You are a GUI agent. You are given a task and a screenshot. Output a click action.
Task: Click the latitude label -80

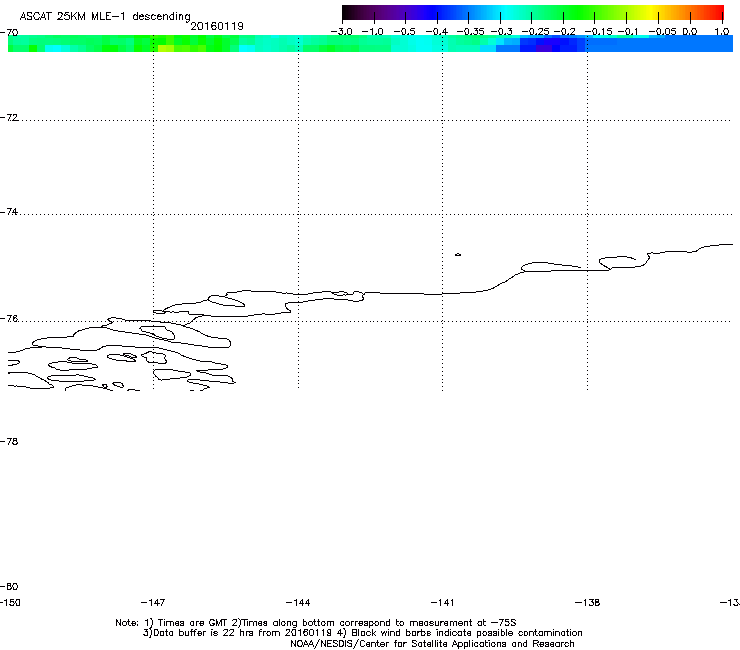tap(9, 587)
